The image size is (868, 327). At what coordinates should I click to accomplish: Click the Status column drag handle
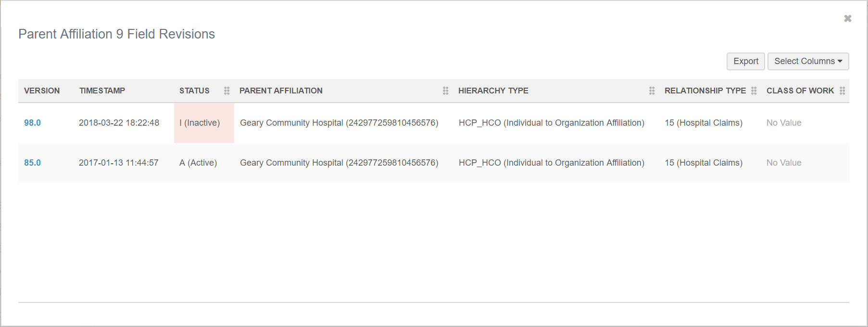[x=227, y=91]
